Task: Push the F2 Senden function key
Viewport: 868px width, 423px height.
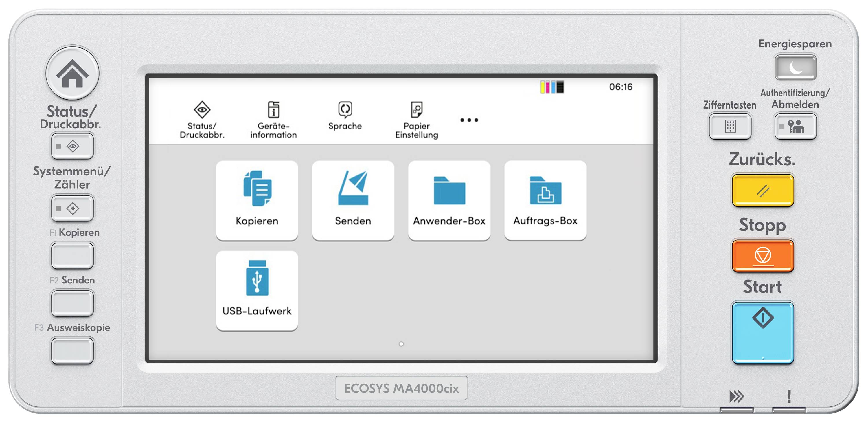Action: pos(72,303)
